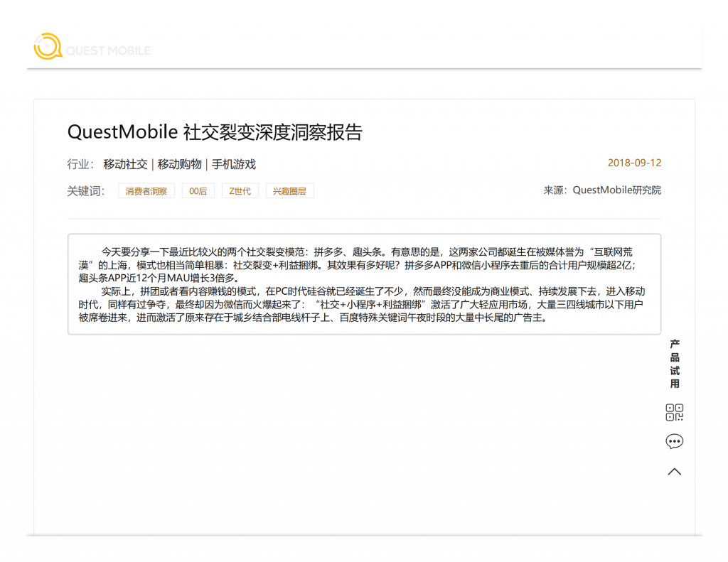Open the chat bubble icon
Image resolution: width=728 pixels, height=562 pixels.
[674, 441]
